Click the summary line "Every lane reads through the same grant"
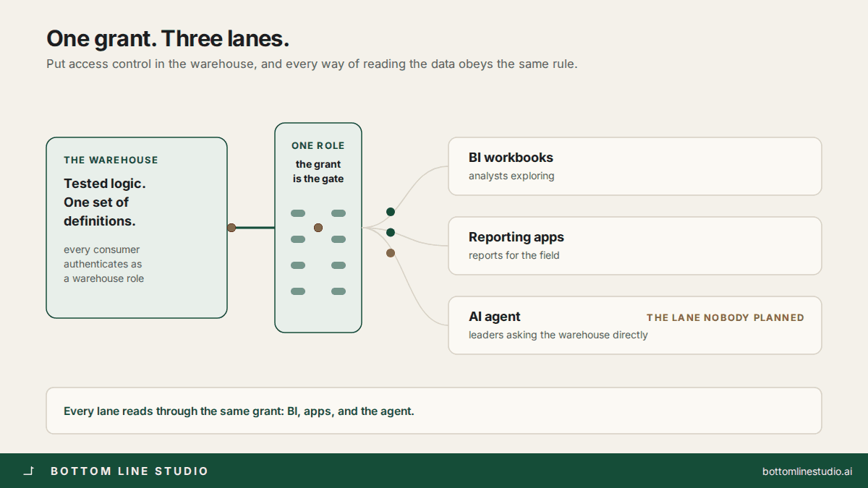The width and height of the screenshot is (868, 488). click(239, 411)
